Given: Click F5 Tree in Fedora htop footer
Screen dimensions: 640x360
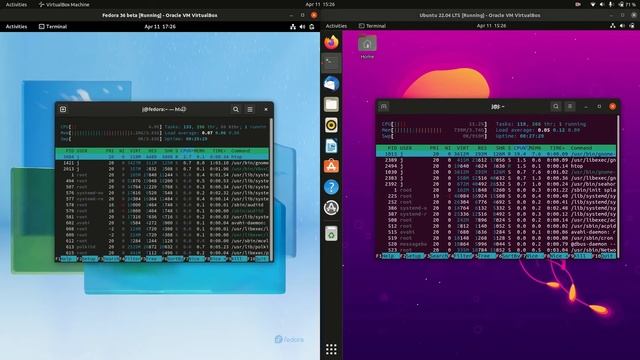Looking at the screenshot, I should [151, 259].
